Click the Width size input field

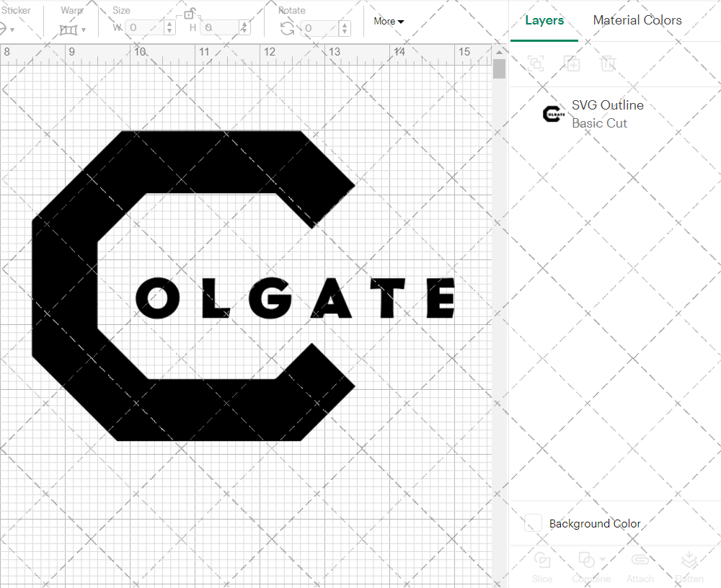click(144, 27)
